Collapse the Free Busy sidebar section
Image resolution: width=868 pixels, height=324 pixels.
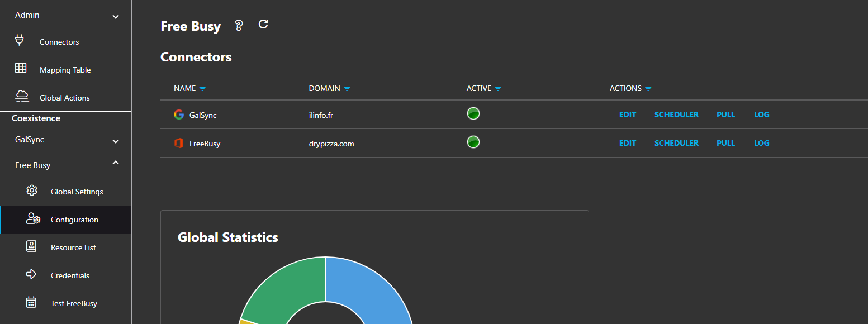116,163
